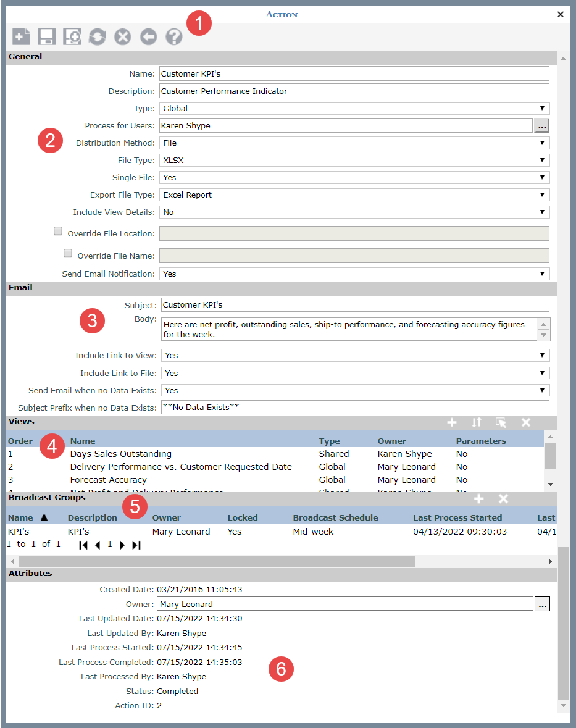This screenshot has width=576, height=728.
Task: Click the Name column sort arrow
Action: (44, 517)
